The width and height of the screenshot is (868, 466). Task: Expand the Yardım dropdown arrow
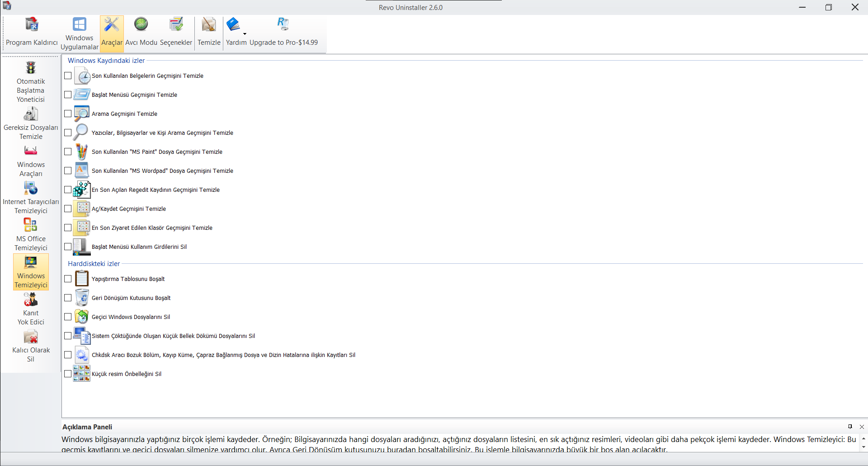pos(245,34)
